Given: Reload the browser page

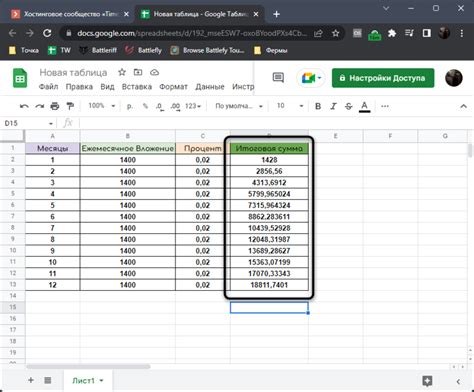Looking at the screenshot, I should (x=47, y=33).
